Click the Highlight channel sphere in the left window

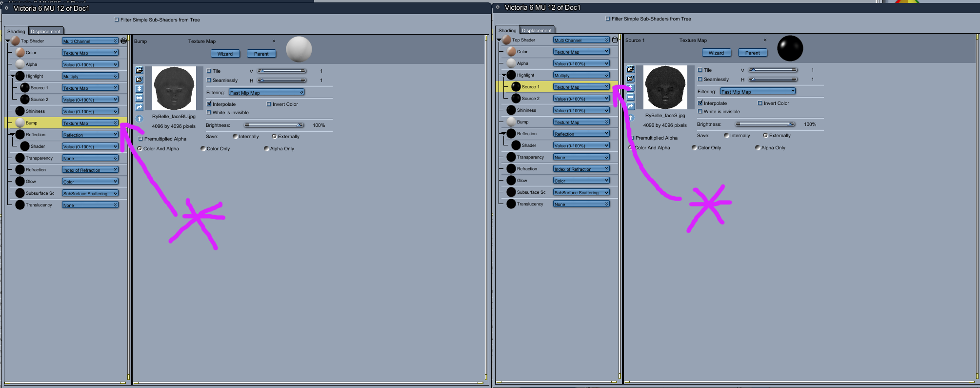20,76
